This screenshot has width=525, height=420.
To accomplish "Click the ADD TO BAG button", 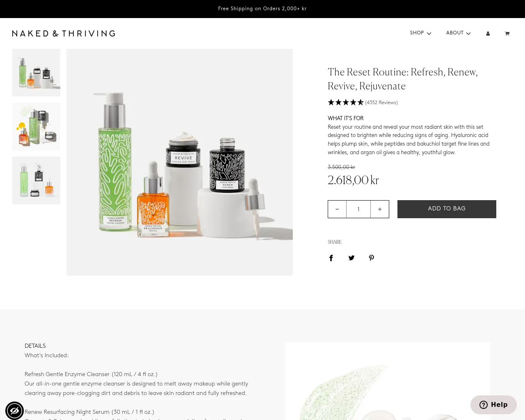I will point(447,209).
